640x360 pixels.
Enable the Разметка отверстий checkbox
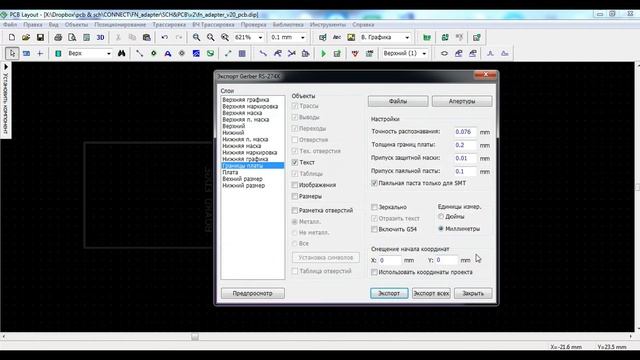(x=295, y=211)
